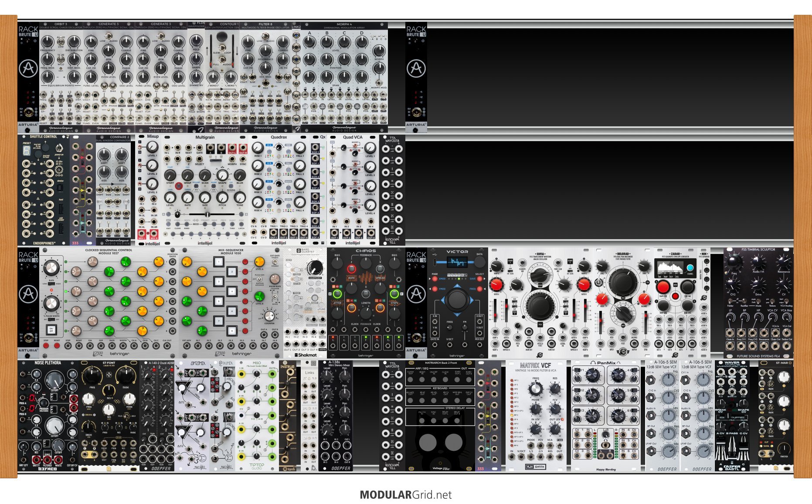This screenshot has width=812, height=504.
Task: Flip the INT/EXT pulse width switch
Action: [x=51, y=320]
